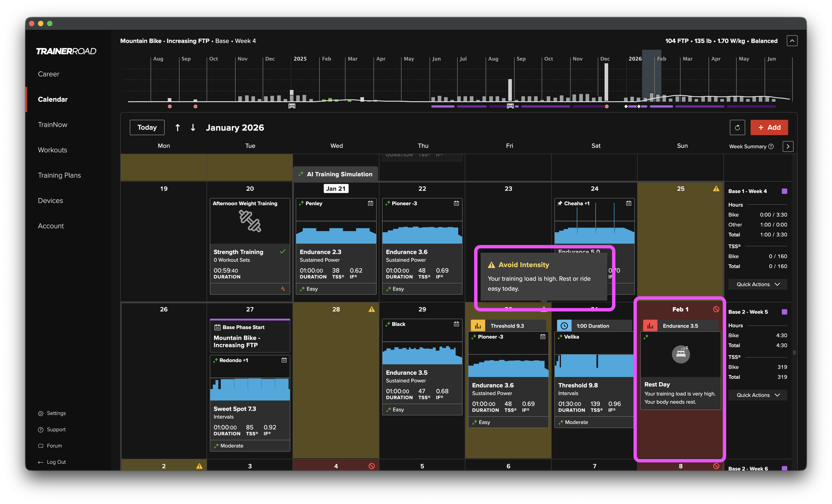Click the red block icon on day 8

[x=716, y=466]
